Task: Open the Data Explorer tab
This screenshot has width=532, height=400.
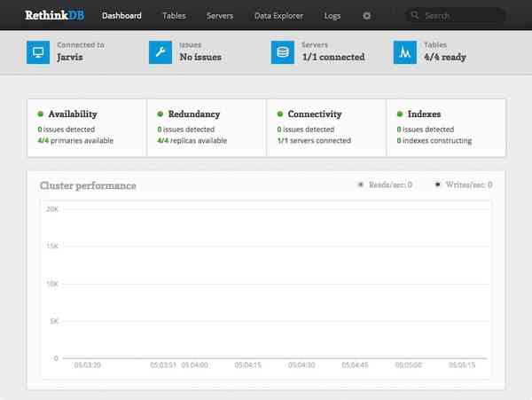Action: point(278,16)
